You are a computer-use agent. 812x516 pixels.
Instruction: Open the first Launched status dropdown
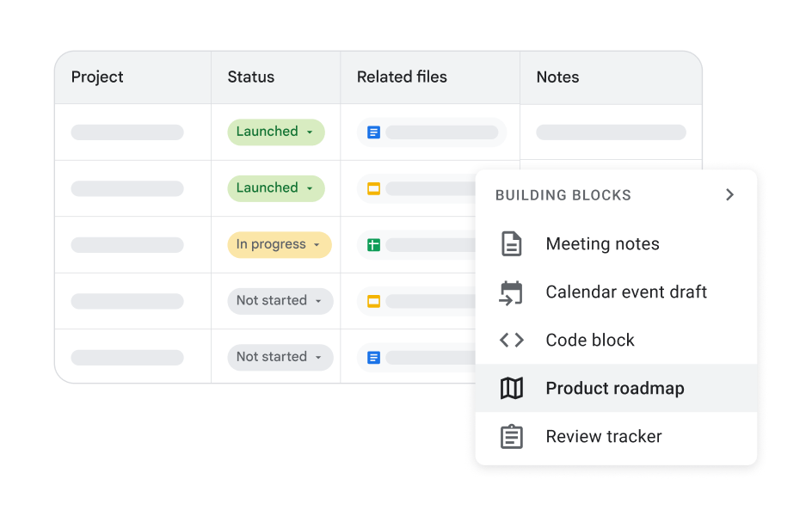click(276, 132)
